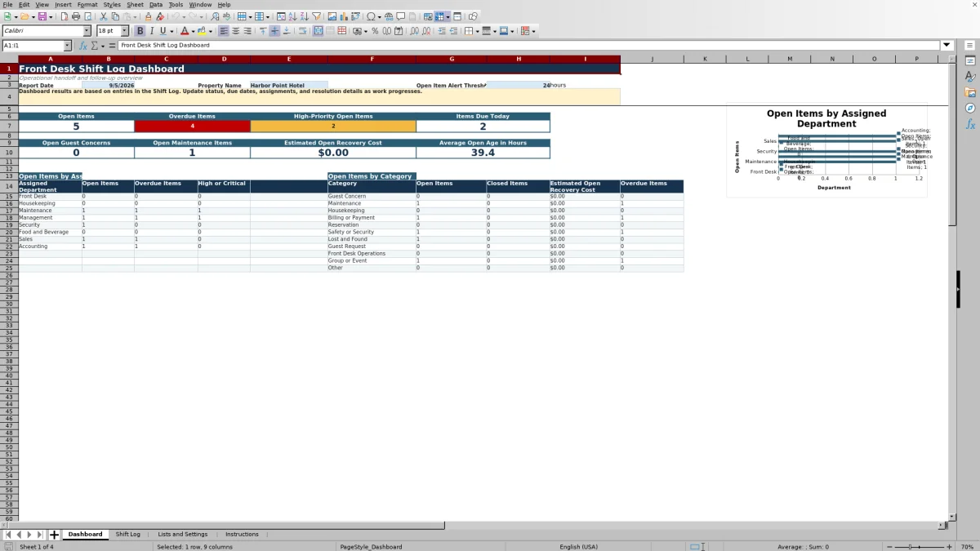
Task: Click the AutoFilter funnel icon
Action: pyautogui.click(x=316, y=16)
